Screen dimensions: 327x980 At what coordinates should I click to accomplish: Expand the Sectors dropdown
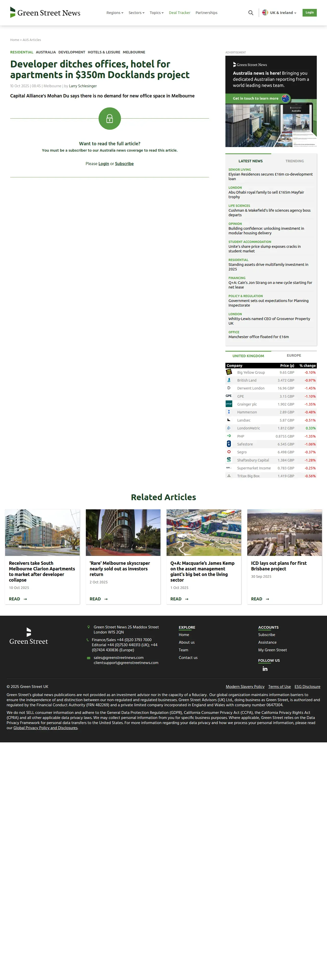(x=137, y=13)
